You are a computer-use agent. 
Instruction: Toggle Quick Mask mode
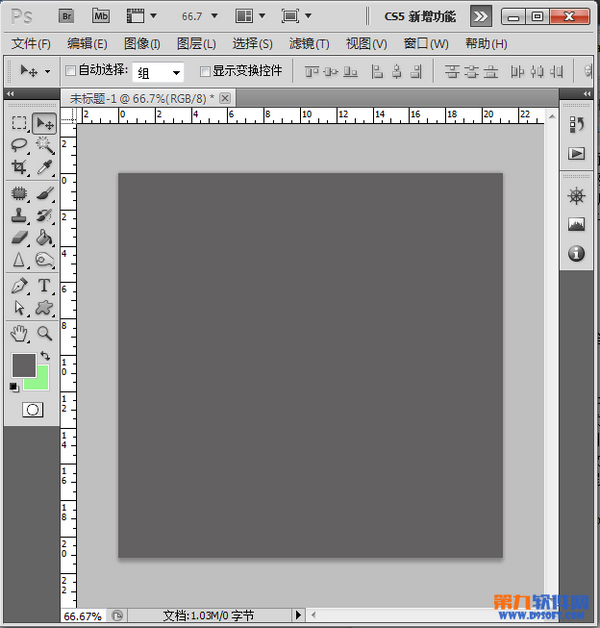click(x=32, y=410)
